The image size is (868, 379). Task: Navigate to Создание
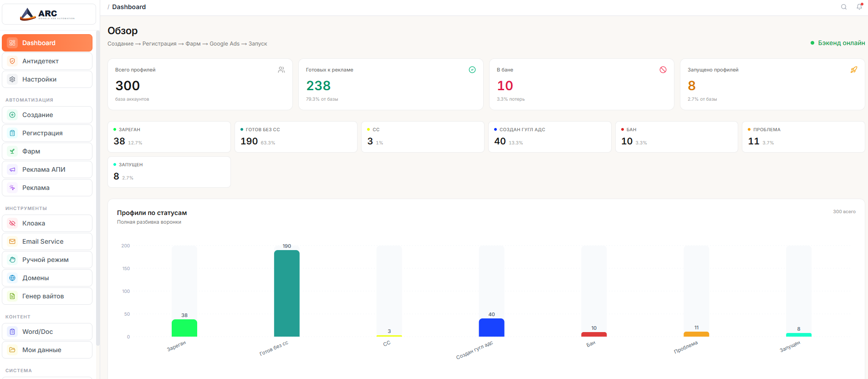(47, 115)
